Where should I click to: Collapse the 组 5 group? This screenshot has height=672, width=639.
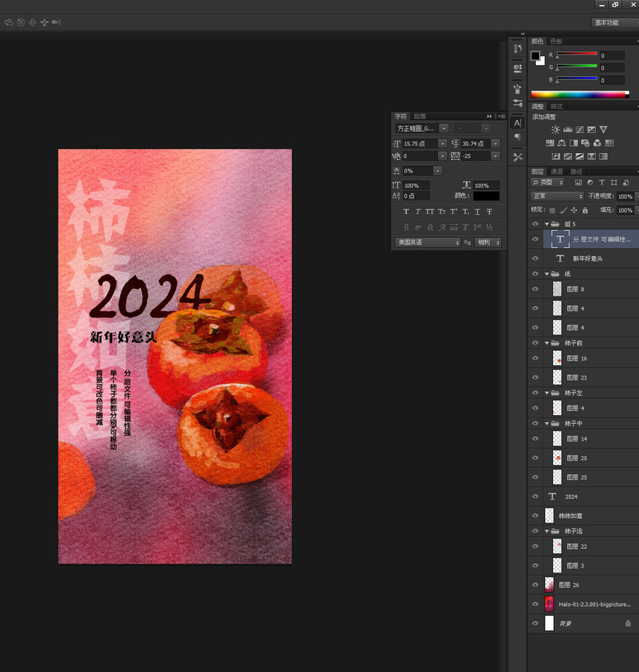(x=547, y=224)
